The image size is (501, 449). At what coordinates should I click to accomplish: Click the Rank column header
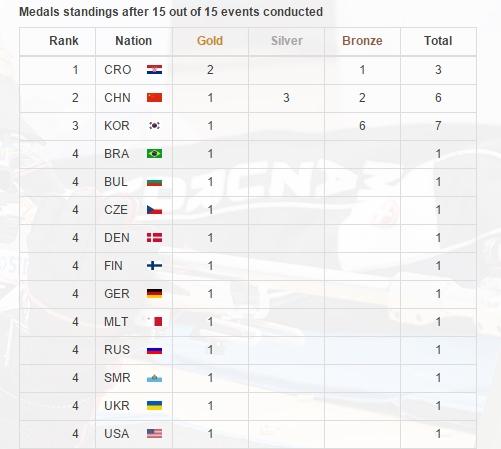(64, 41)
